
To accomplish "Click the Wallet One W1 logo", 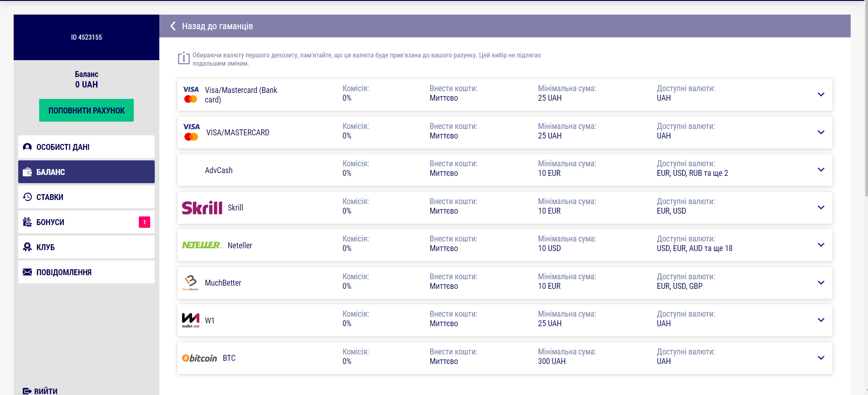I will click(191, 320).
